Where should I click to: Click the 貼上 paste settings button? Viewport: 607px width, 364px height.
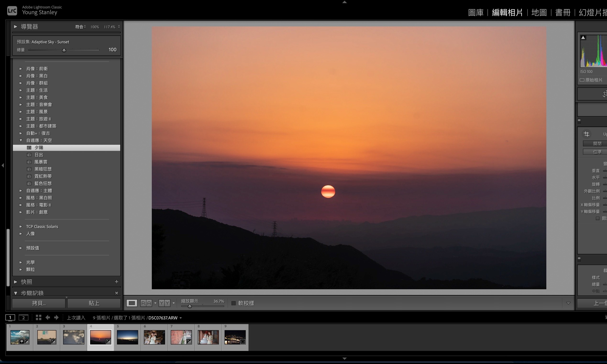94,303
